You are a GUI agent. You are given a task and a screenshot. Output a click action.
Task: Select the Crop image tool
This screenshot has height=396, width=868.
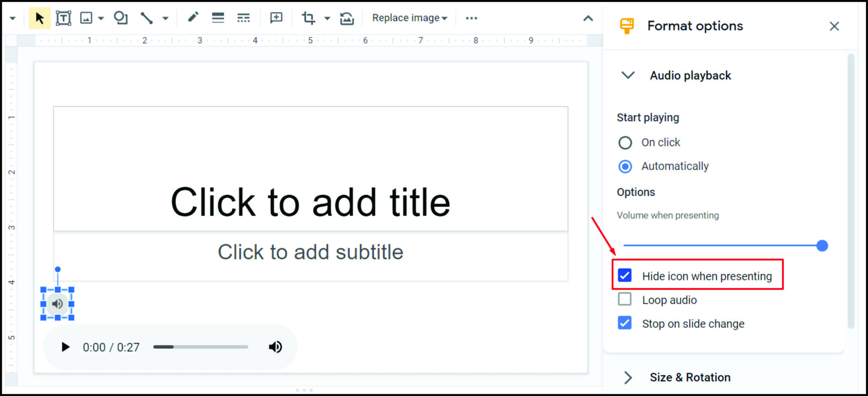click(309, 18)
